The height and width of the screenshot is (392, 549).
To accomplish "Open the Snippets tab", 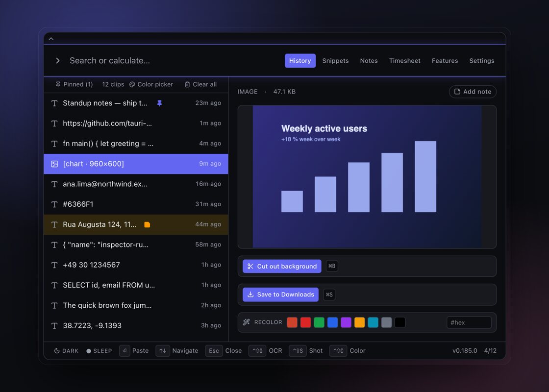I will [335, 61].
